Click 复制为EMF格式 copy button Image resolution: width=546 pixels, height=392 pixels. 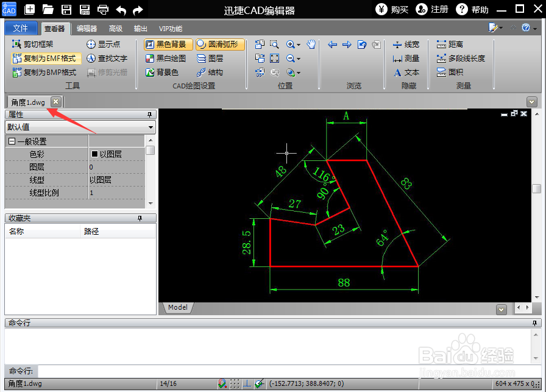44,58
